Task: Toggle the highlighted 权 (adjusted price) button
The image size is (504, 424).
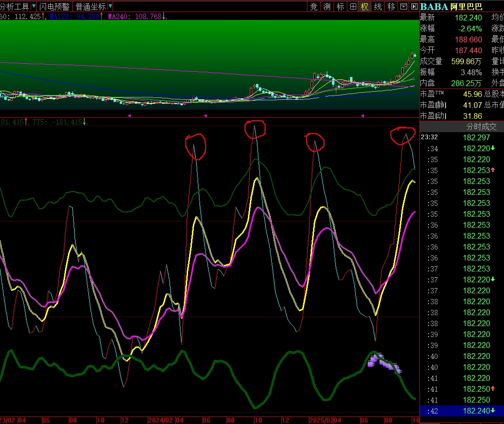Action: click(x=365, y=7)
